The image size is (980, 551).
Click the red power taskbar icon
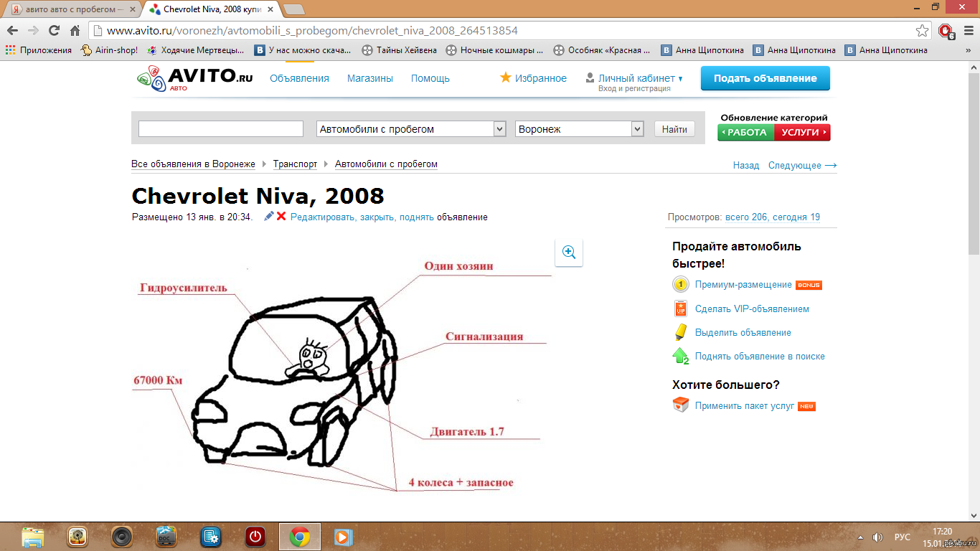tap(255, 537)
